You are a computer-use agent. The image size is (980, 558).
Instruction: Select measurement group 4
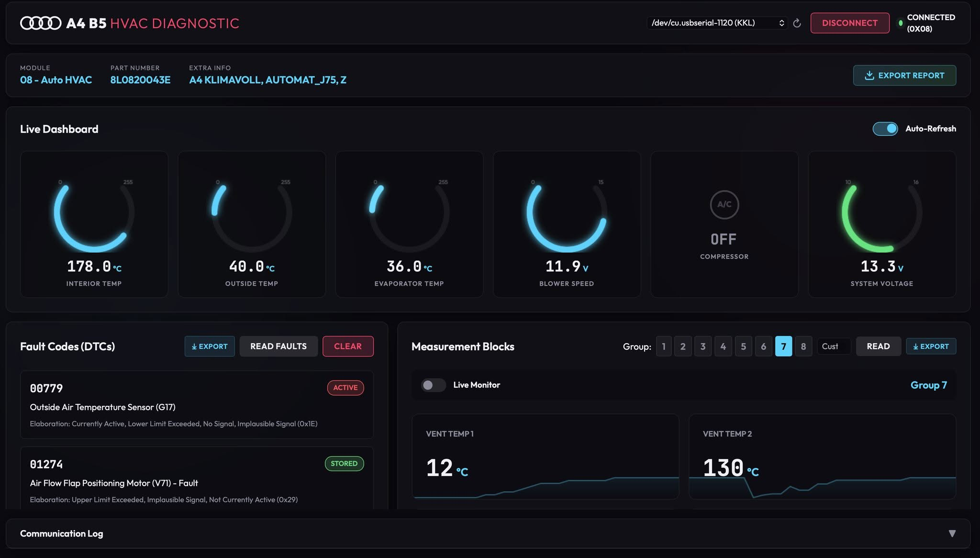coord(723,346)
